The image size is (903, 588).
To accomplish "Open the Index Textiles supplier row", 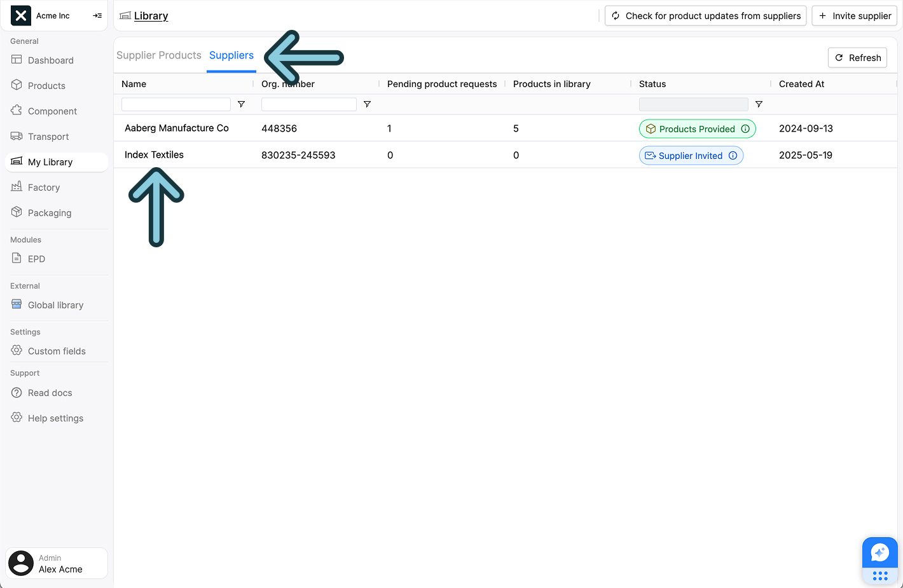I will tap(154, 155).
